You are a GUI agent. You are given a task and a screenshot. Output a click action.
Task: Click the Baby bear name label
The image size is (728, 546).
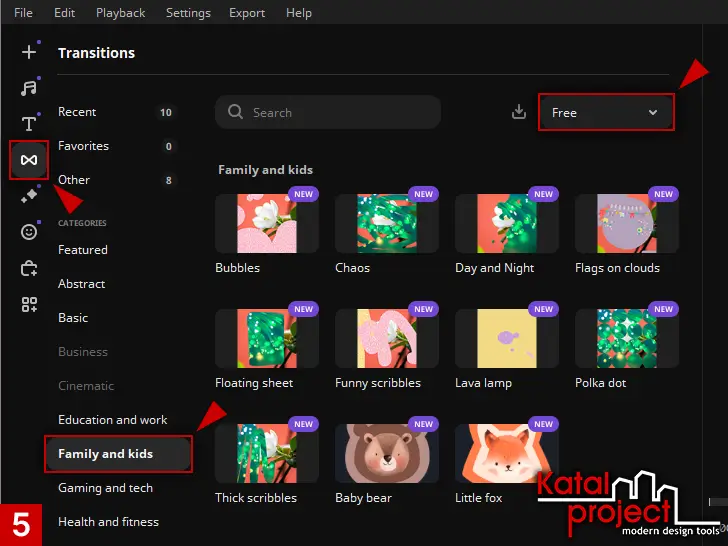364,498
